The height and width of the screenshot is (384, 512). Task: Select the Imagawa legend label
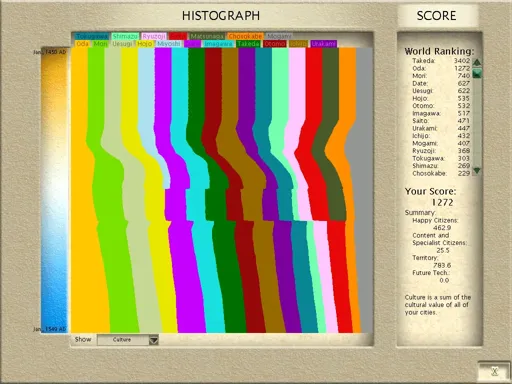(218, 44)
